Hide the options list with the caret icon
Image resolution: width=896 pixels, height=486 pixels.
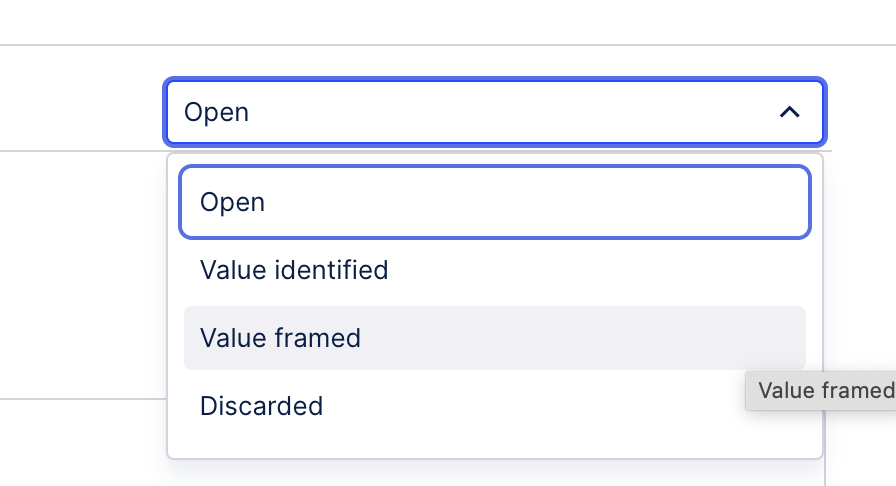[x=789, y=112]
